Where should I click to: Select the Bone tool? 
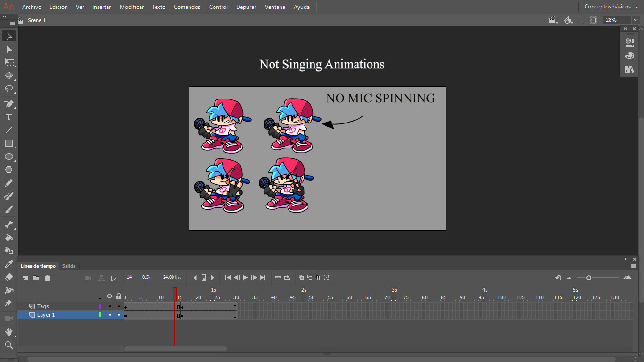pyautogui.click(x=8, y=225)
